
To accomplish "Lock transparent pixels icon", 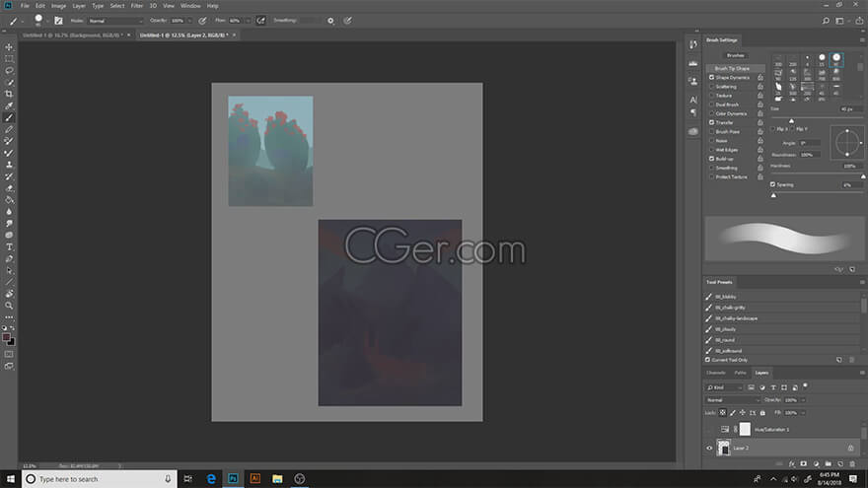I will coord(722,413).
